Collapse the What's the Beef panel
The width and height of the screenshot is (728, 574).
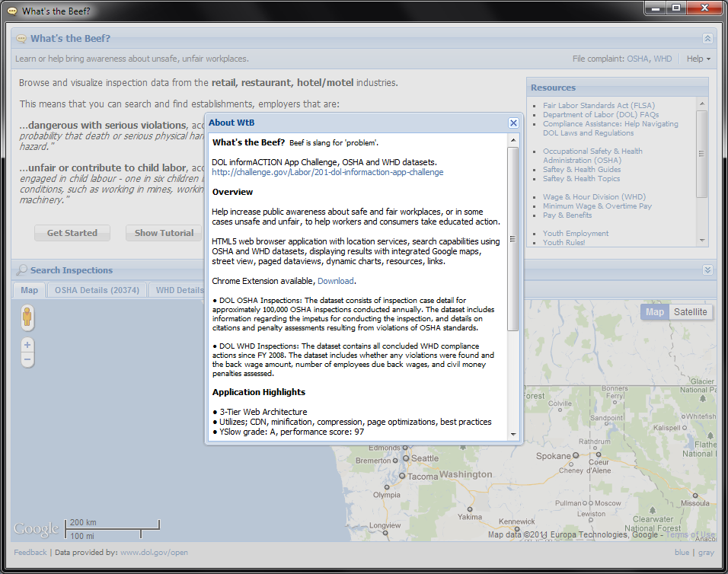pyautogui.click(x=707, y=39)
